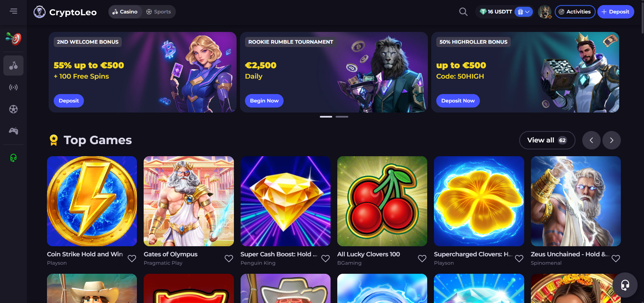Expand the gift wallet dropdown
This screenshot has height=303, width=644.
click(x=524, y=12)
